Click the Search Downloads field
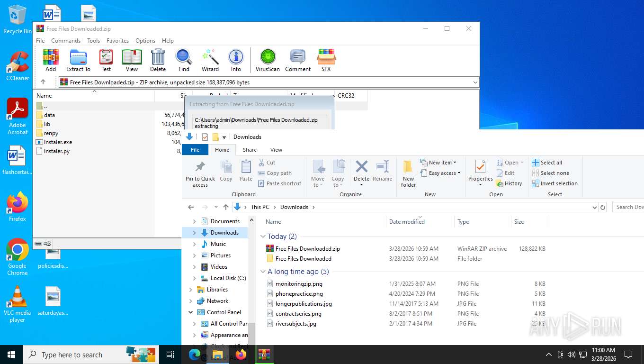Image resolution: width=644 pixels, height=364 pixels. coord(628,207)
